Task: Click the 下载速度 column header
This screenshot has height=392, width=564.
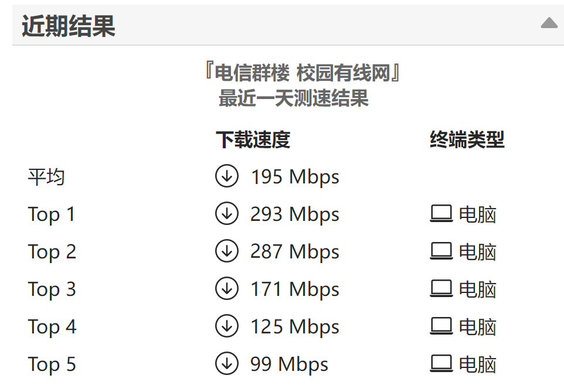Action: click(253, 139)
